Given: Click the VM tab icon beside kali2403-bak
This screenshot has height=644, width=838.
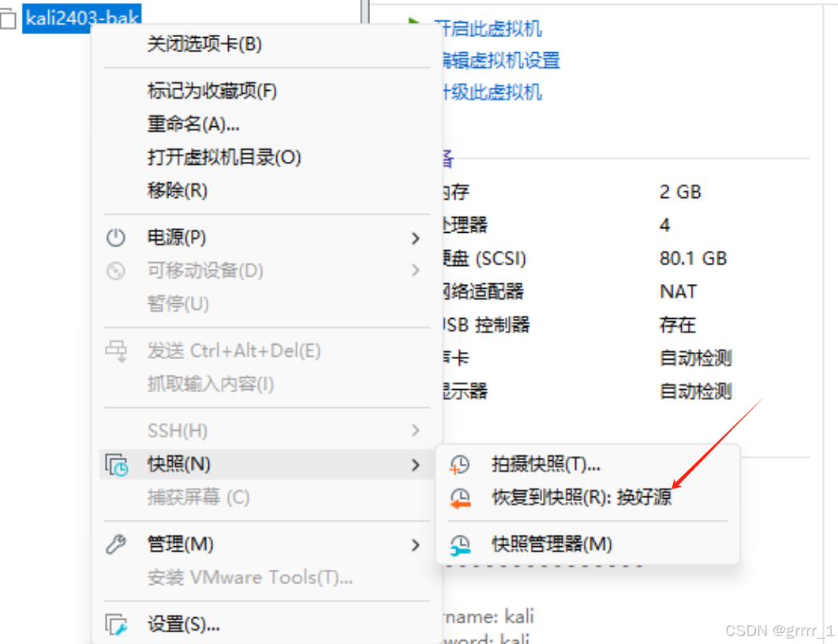Looking at the screenshot, I should tap(8, 19).
